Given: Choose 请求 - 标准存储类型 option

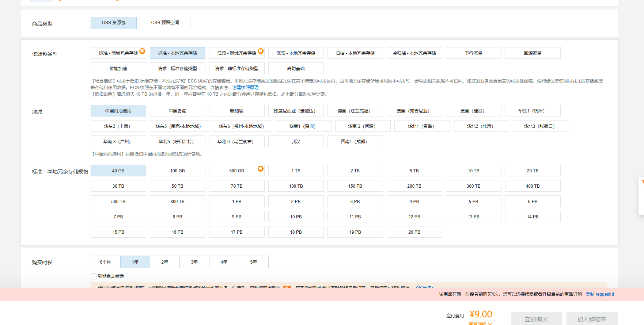Looking at the screenshot, I should [x=178, y=69].
